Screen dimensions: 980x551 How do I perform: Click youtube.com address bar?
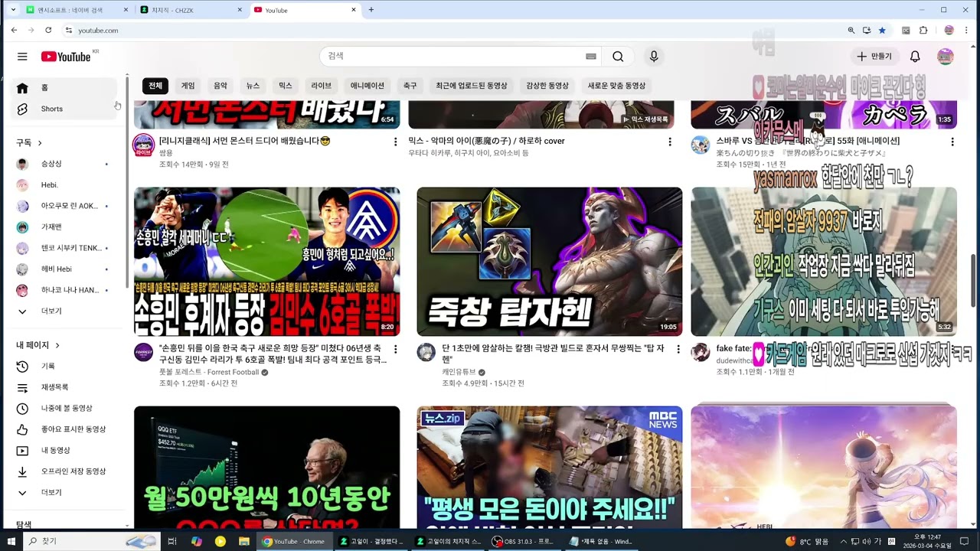(452, 30)
